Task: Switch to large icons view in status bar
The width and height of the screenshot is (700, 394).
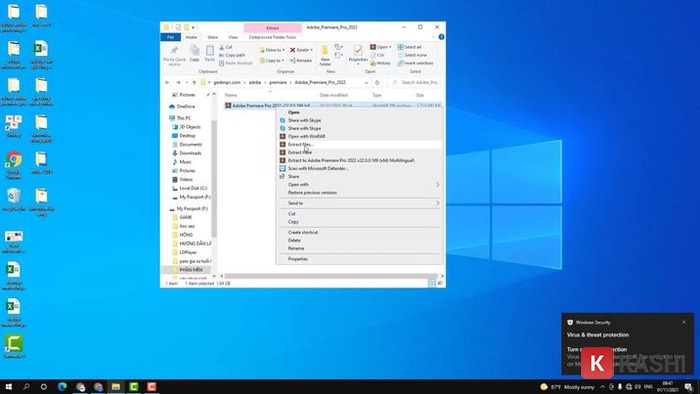Action: click(x=440, y=283)
